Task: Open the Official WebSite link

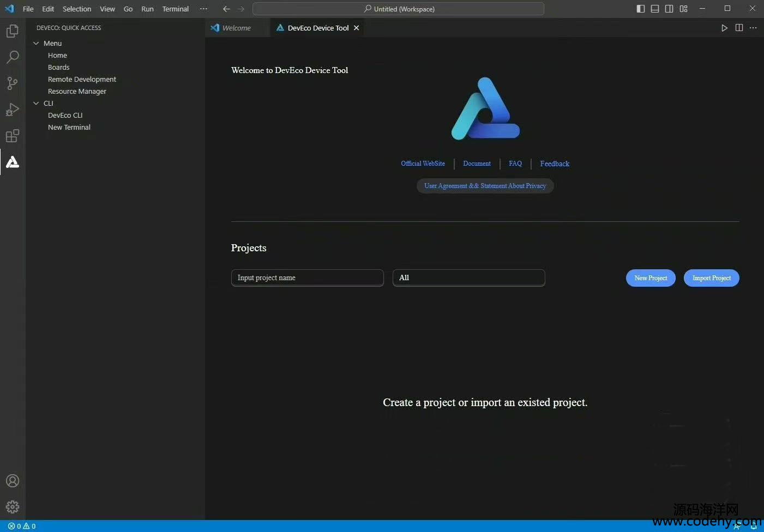Action: coord(423,164)
